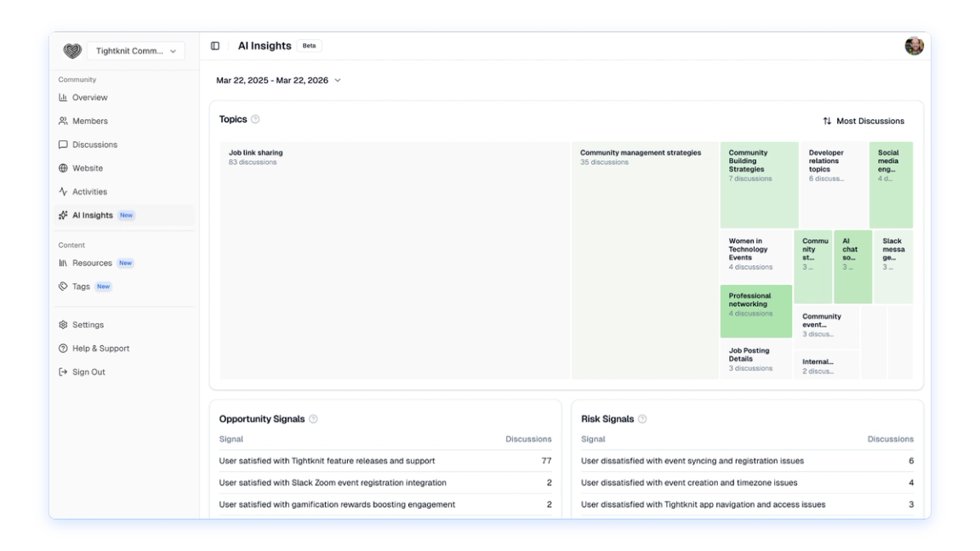Select Community event... topic tile
The height and width of the screenshot is (551, 980).
tap(826, 327)
